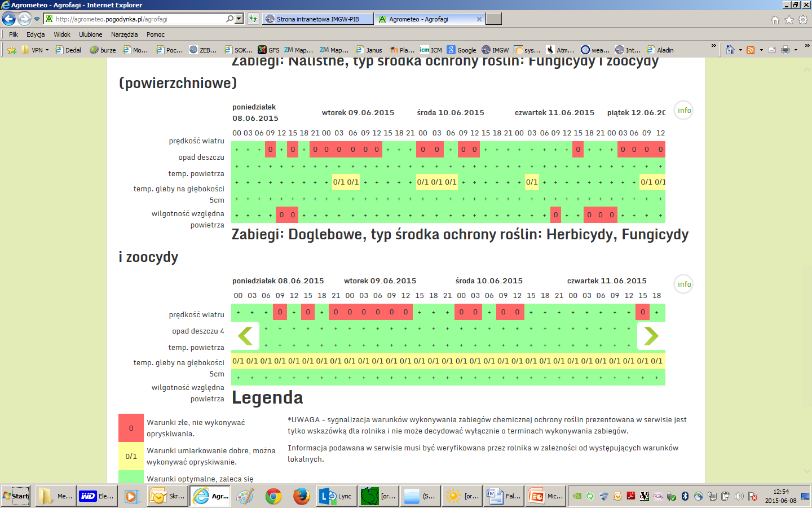The height and width of the screenshot is (508, 812).
Task: Switch to Lync in taskbar
Action: click(337, 496)
